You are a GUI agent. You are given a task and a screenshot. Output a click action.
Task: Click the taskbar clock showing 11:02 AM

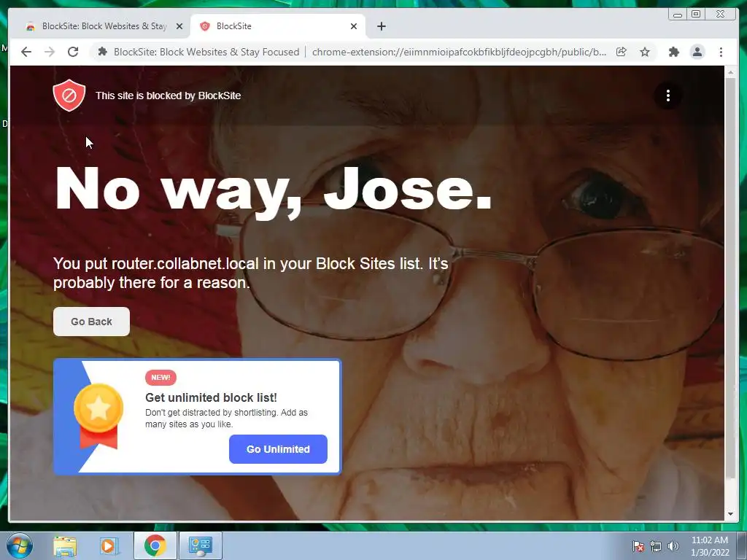[710, 546]
